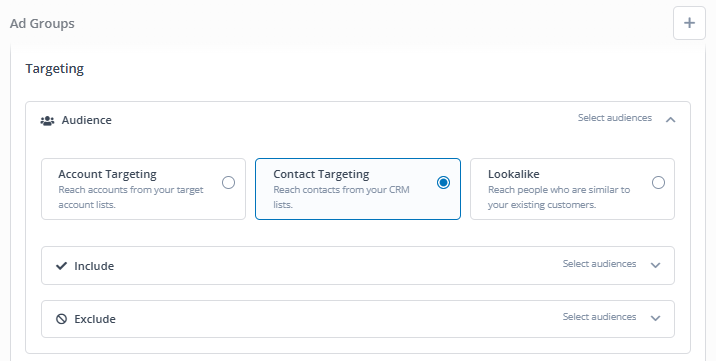
Task: Click the Ad Groups heading
Action: point(42,24)
